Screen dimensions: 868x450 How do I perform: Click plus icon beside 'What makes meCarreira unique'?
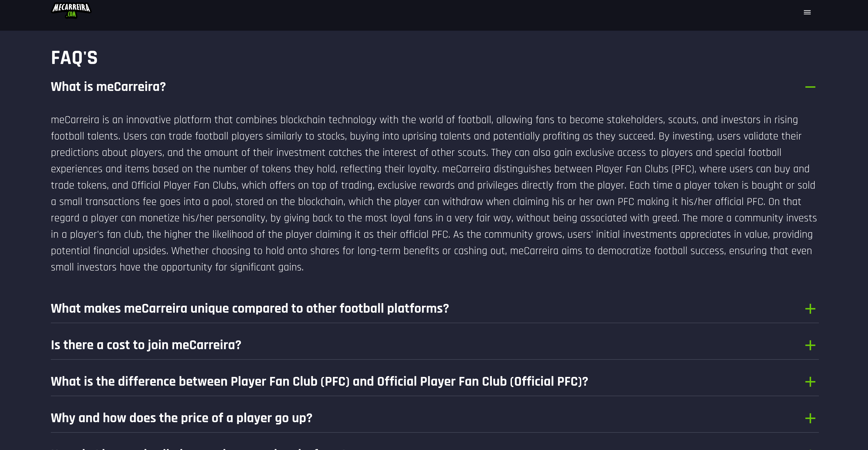coord(810,309)
